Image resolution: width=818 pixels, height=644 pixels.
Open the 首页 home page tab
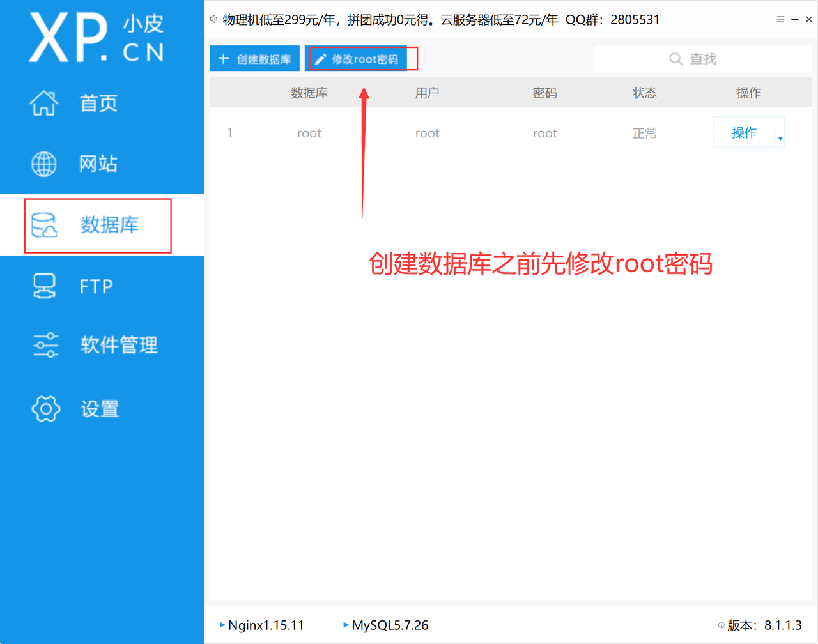pyautogui.click(x=102, y=103)
